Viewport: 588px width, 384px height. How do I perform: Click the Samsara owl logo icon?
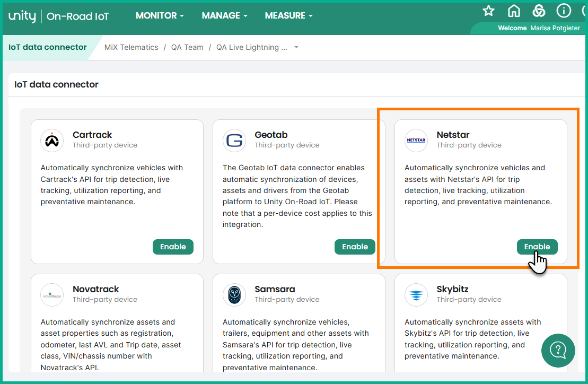coord(234,295)
